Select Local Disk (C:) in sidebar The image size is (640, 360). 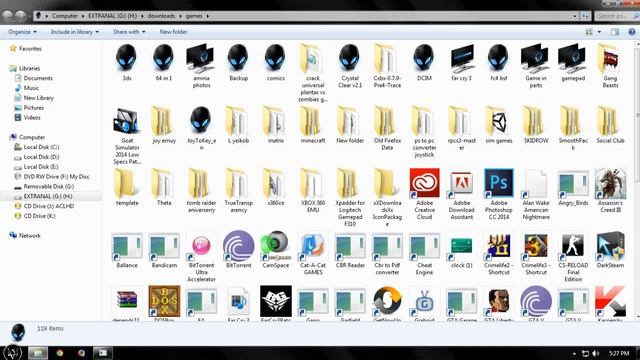[x=41, y=147]
